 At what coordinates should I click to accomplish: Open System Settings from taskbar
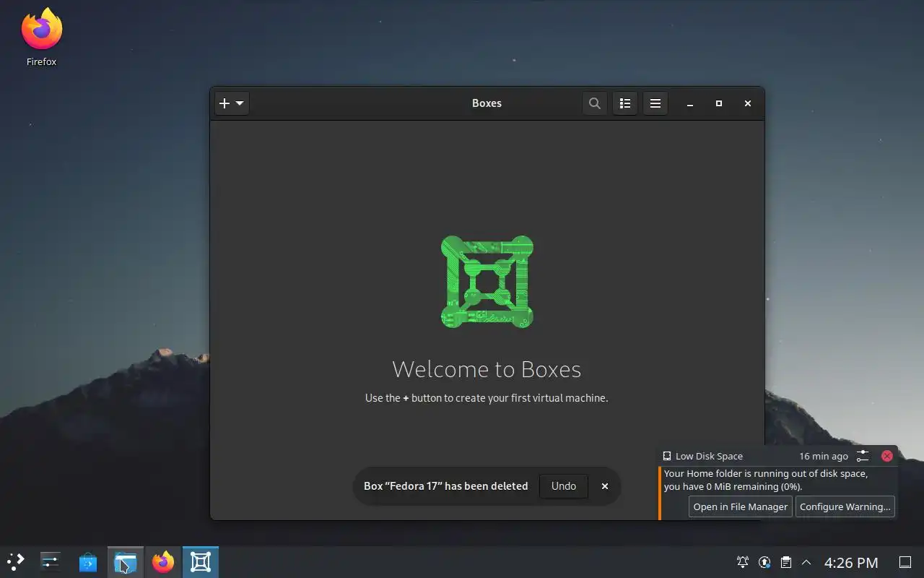(51, 562)
